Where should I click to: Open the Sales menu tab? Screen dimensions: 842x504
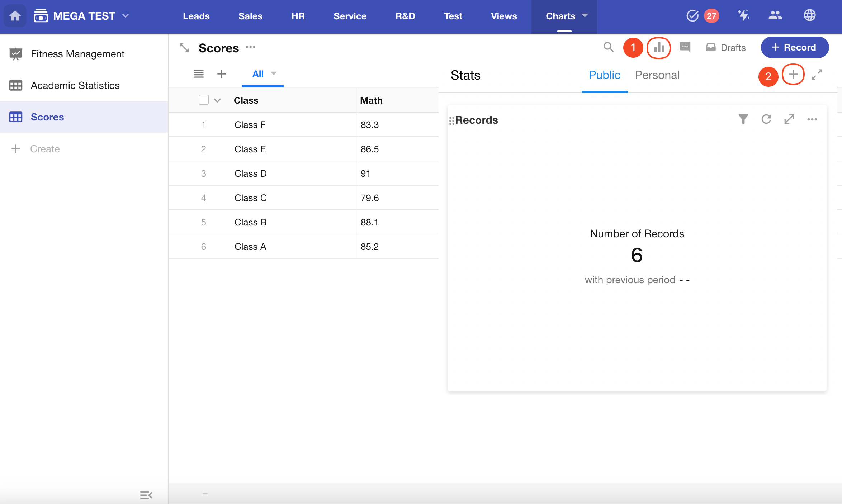250,16
